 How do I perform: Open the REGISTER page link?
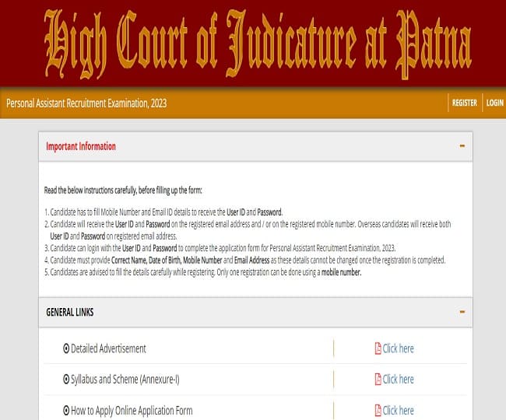pos(464,103)
